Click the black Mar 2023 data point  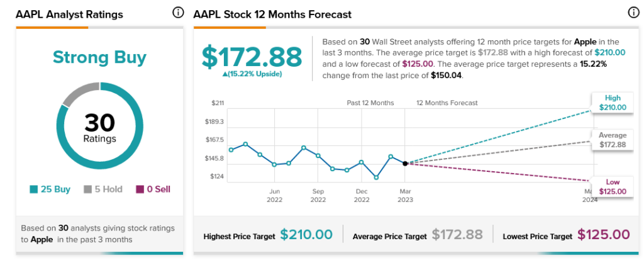405,164
